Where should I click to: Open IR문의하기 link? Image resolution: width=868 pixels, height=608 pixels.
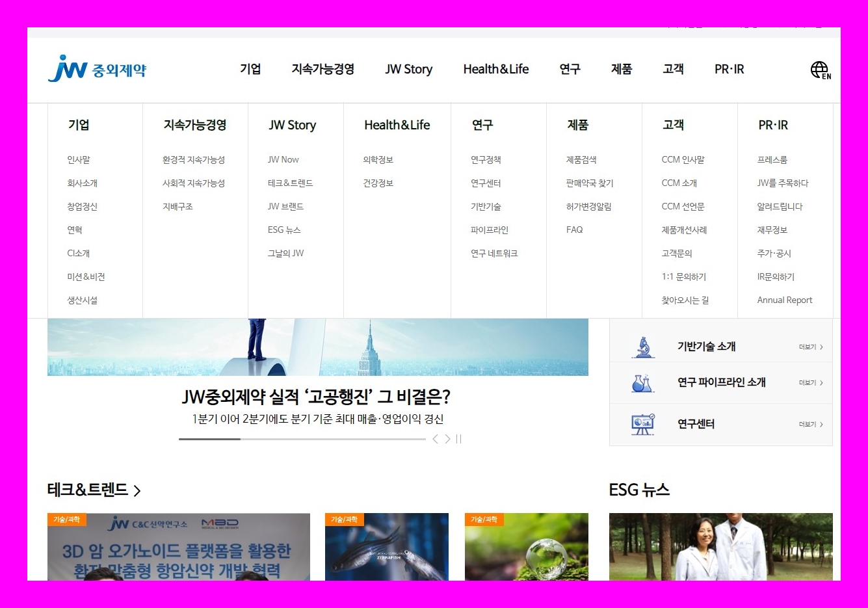(776, 277)
